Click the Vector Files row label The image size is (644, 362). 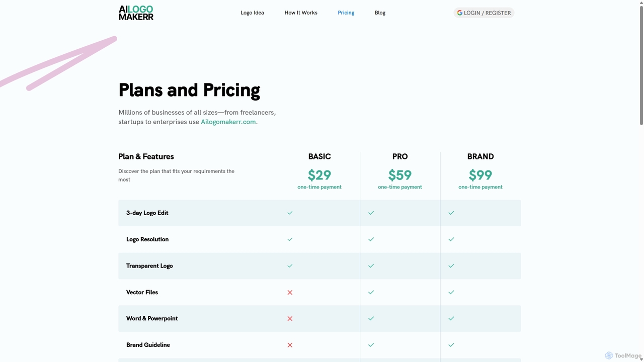click(142, 292)
